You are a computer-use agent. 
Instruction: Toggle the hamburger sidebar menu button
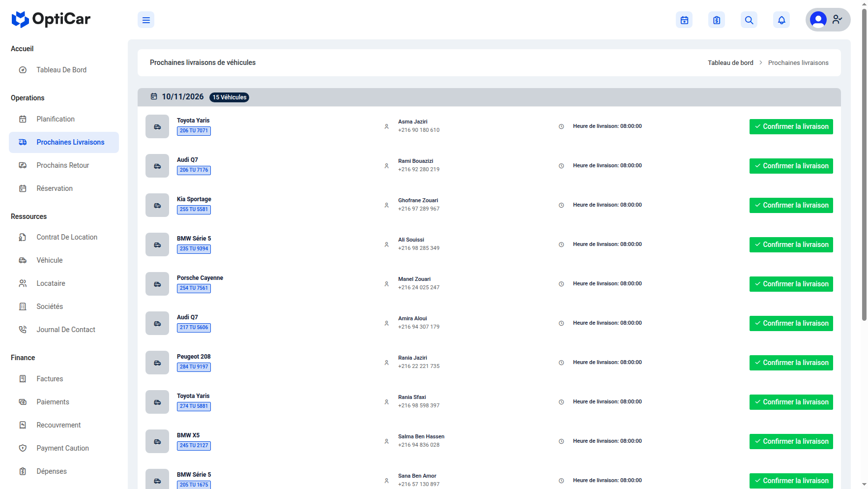[x=146, y=20]
